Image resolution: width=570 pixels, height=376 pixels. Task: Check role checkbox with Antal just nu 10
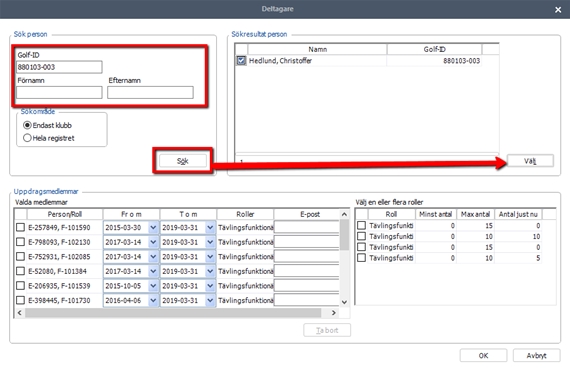(361, 236)
